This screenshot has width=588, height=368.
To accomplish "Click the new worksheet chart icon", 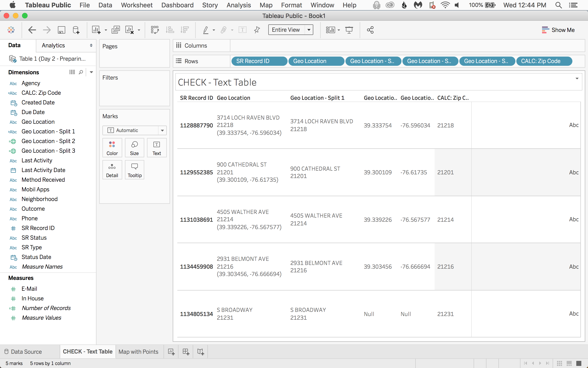I will (x=96, y=30).
